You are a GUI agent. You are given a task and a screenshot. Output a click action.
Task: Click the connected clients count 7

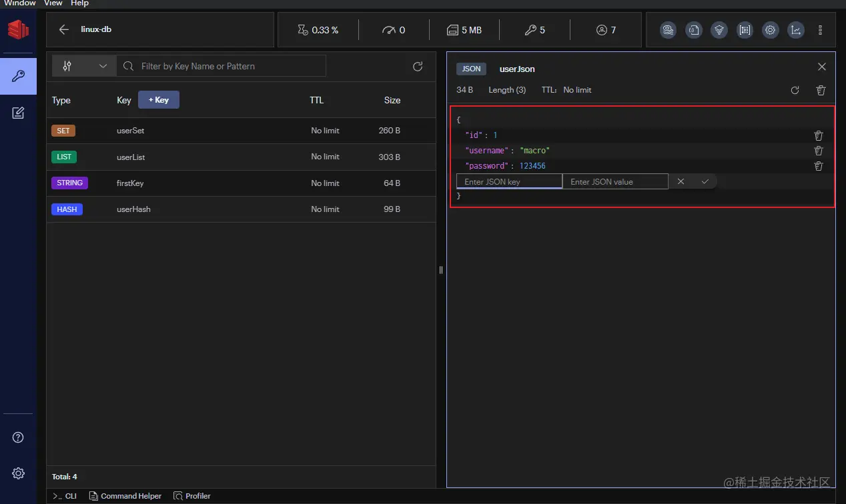pyautogui.click(x=606, y=30)
